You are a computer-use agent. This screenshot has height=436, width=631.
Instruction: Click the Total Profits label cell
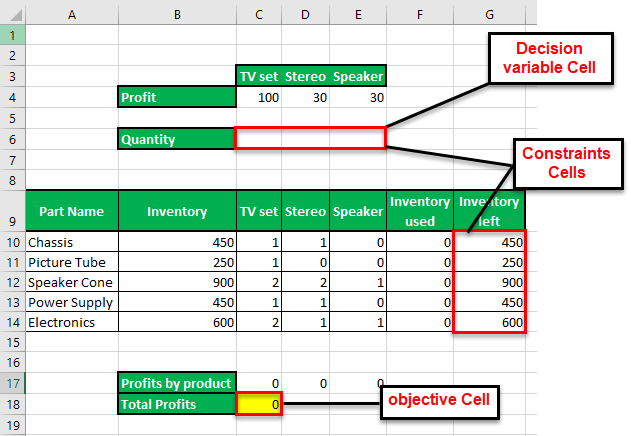[x=177, y=404]
